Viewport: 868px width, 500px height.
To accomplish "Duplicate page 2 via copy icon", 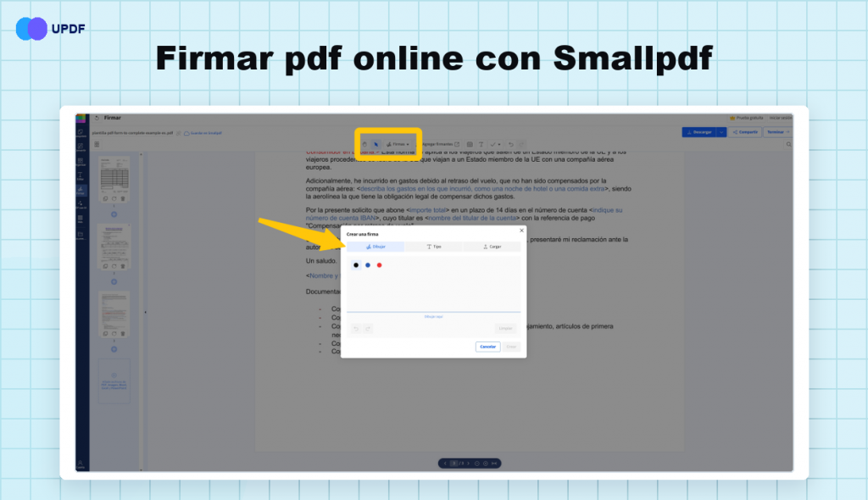I will (x=105, y=266).
